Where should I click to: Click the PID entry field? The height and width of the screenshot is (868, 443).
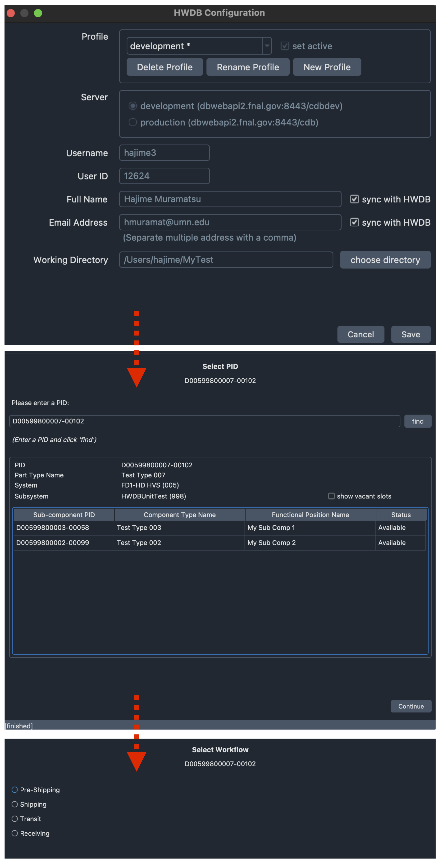(x=205, y=421)
